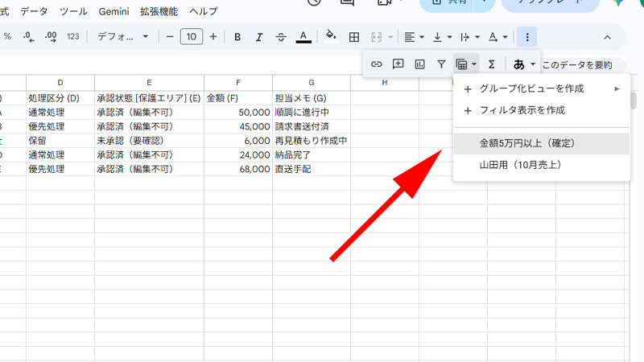Click cell 未承認（要確認）
Screen dimensions: 644x362
149,141
